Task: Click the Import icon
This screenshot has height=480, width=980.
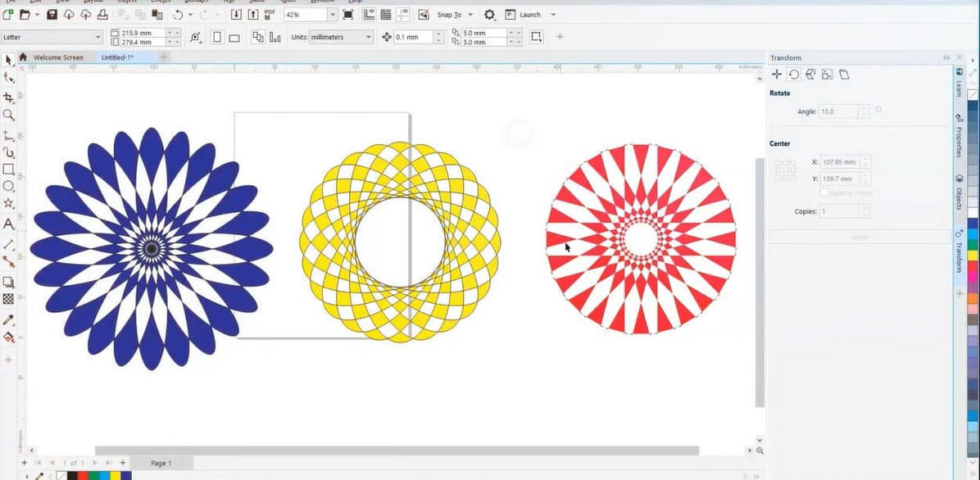Action: click(236, 15)
